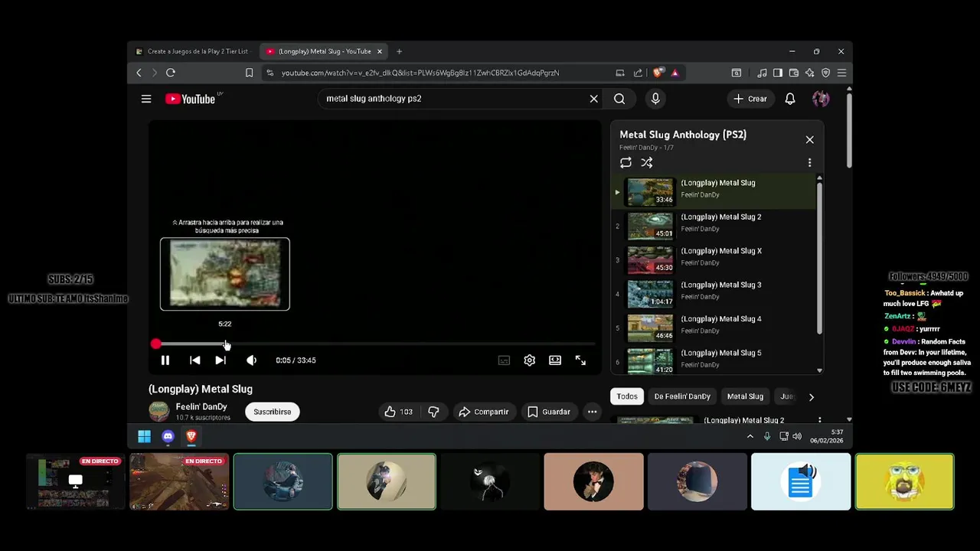
Task: Bookmark this page in address bar
Action: 249,73
